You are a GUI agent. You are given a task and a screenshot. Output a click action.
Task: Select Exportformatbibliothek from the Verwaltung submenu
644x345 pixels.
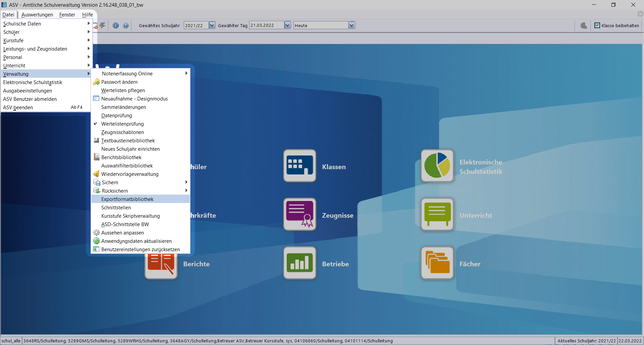[x=127, y=199]
